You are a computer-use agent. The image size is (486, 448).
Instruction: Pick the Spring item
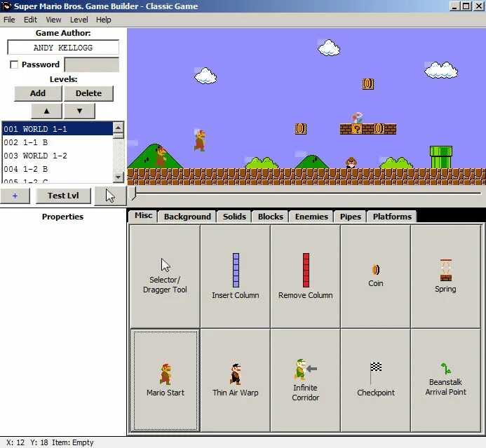click(x=445, y=276)
